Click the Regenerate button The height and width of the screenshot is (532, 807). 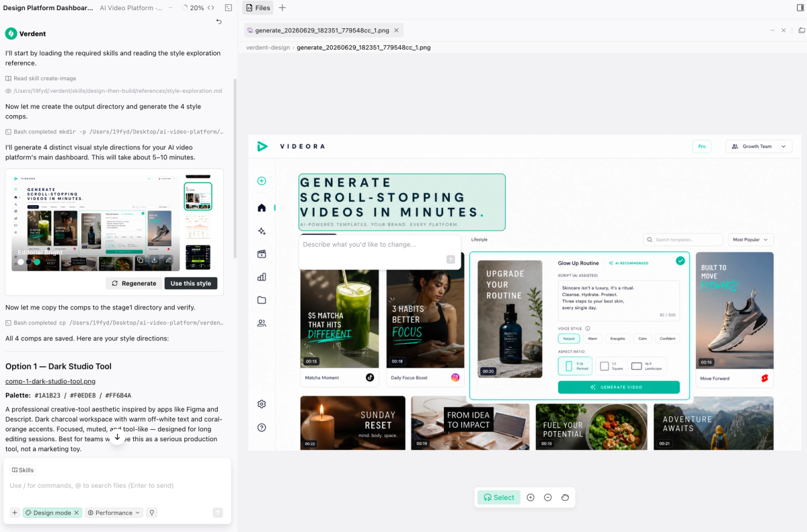[x=133, y=283]
